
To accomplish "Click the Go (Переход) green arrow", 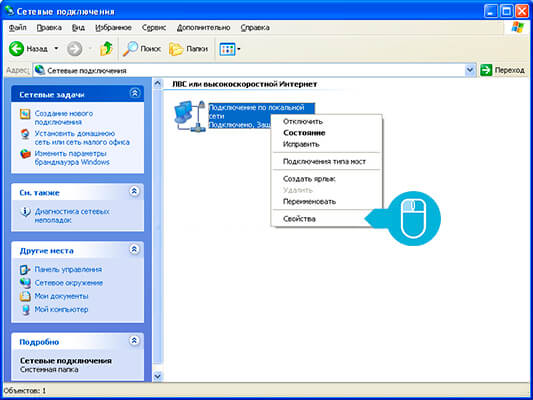I will click(x=486, y=70).
